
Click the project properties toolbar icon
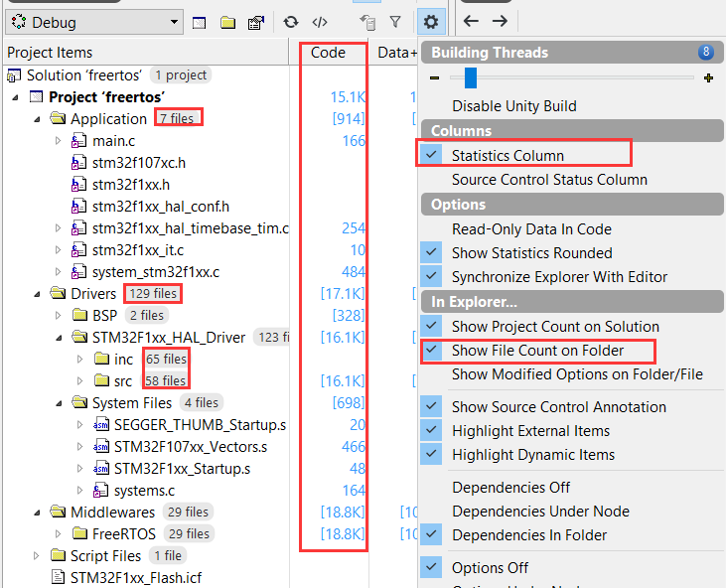click(x=256, y=22)
